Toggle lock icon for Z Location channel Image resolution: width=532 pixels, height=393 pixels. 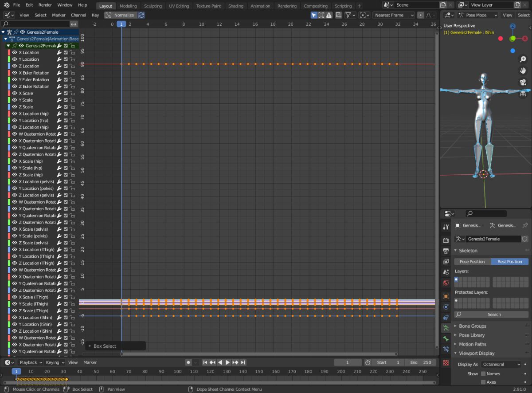pyautogui.click(x=72, y=66)
